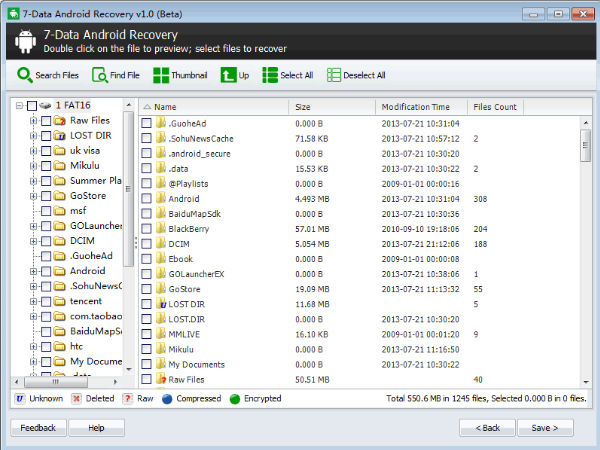Viewport: 600px width, 450px height.
Task: Click Save > button
Action: click(x=545, y=428)
